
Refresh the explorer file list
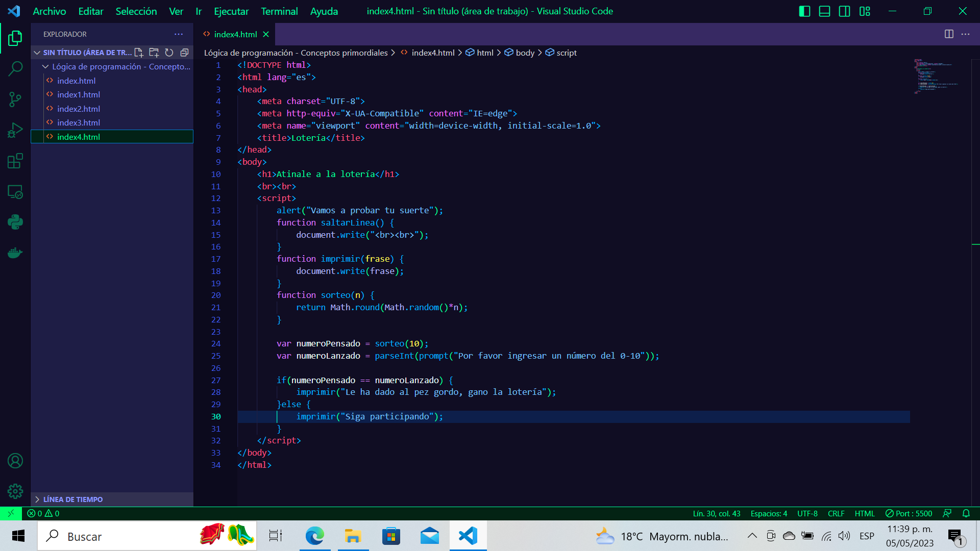169,52
